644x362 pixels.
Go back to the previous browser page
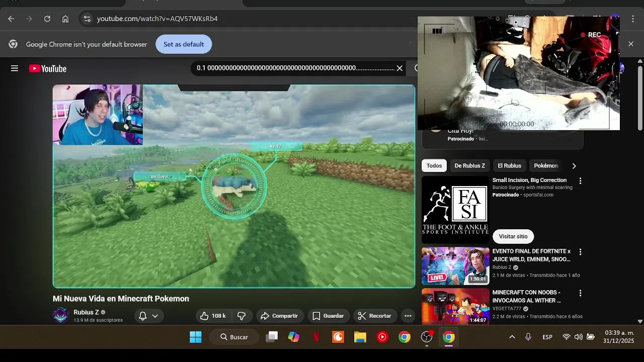pos(11,19)
